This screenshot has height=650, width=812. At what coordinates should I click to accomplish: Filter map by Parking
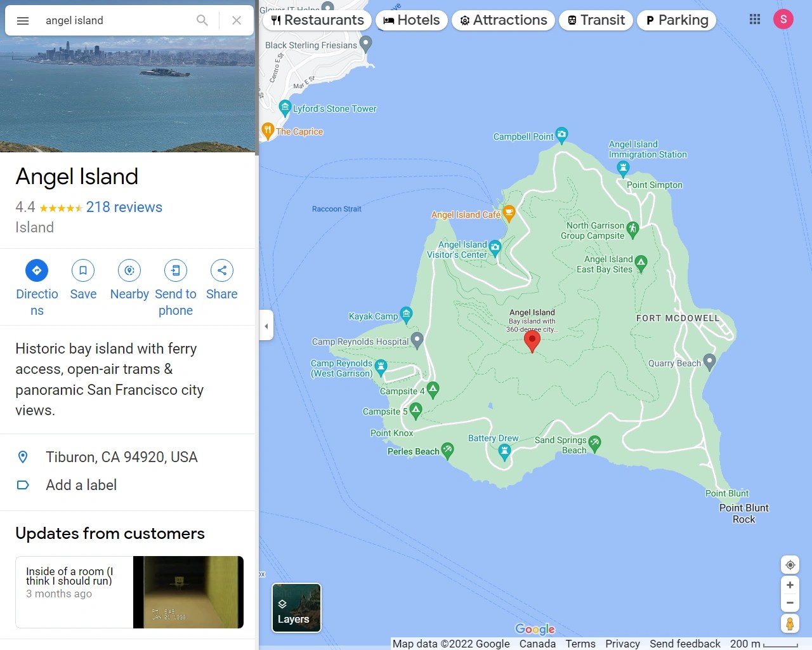(x=677, y=20)
